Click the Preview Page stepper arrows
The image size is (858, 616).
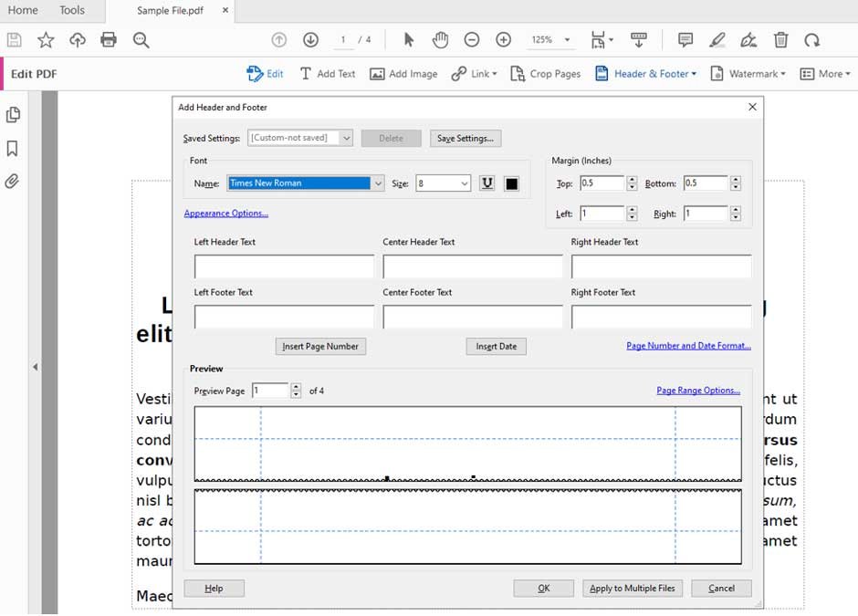(x=296, y=391)
